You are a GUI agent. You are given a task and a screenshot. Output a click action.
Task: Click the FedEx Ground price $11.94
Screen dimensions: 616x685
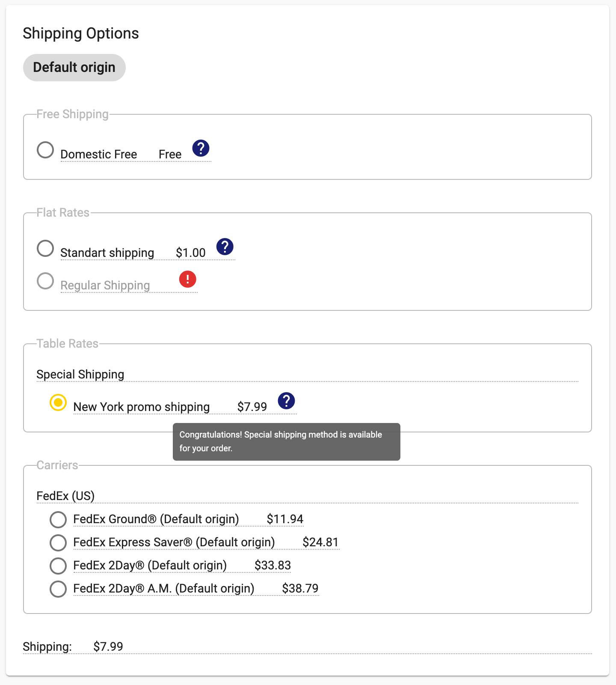pos(285,519)
